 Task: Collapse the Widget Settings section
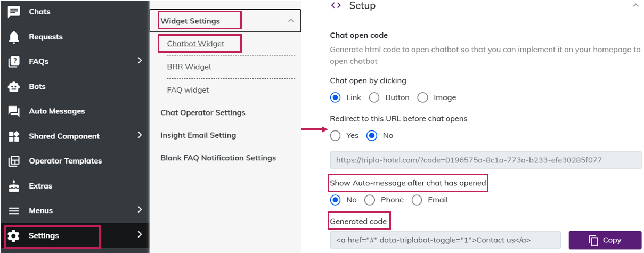290,21
